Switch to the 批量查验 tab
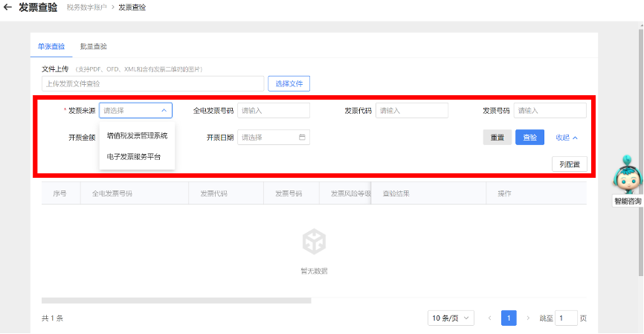Image resolution: width=644 pixels, height=334 pixels. coord(94,46)
